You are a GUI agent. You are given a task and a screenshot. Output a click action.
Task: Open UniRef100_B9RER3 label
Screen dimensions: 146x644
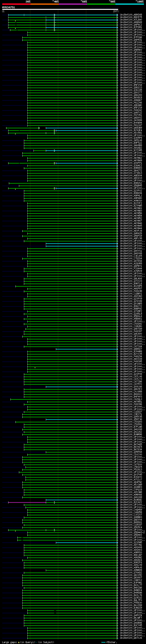[x=131, y=168]
